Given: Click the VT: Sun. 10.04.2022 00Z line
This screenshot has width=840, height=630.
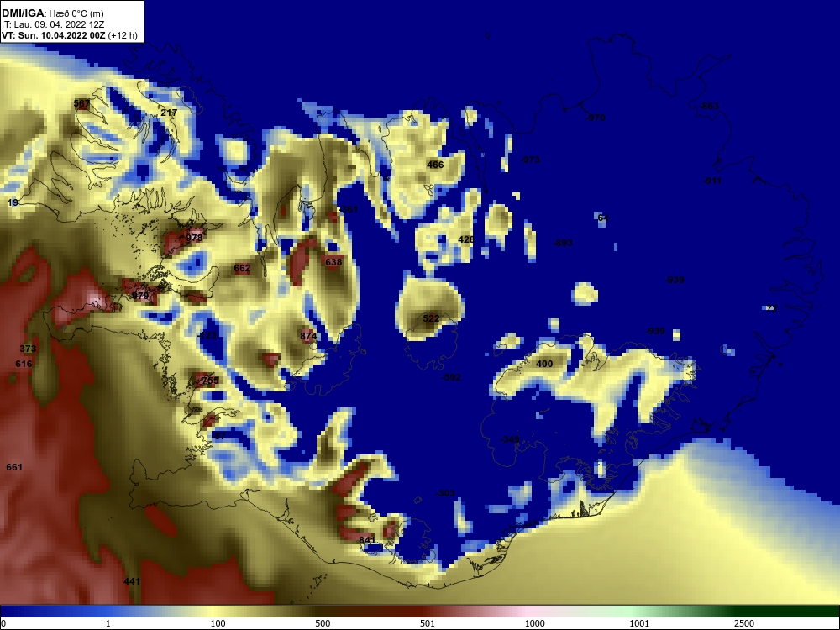Looking at the screenshot, I should pos(70,35).
